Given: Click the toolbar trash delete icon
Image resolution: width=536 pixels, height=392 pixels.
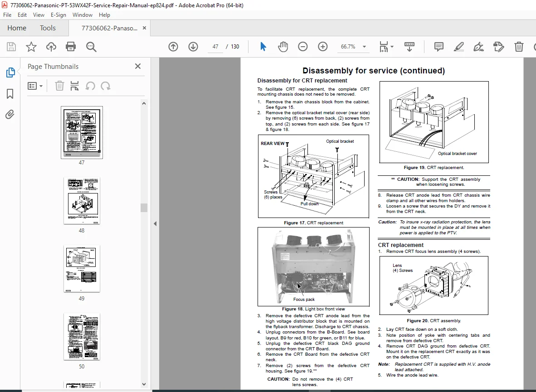Looking at the screenshot, I should (519, 47).
